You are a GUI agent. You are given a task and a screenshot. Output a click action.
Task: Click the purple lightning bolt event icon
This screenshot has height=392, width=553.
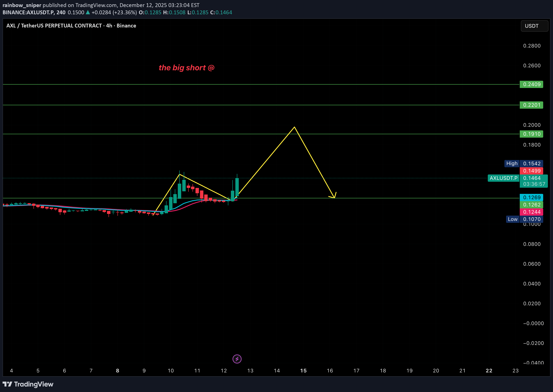[237, 359]
